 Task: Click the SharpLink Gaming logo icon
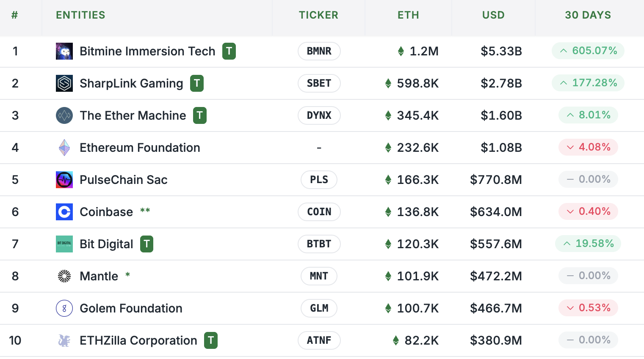pos(64,83)
